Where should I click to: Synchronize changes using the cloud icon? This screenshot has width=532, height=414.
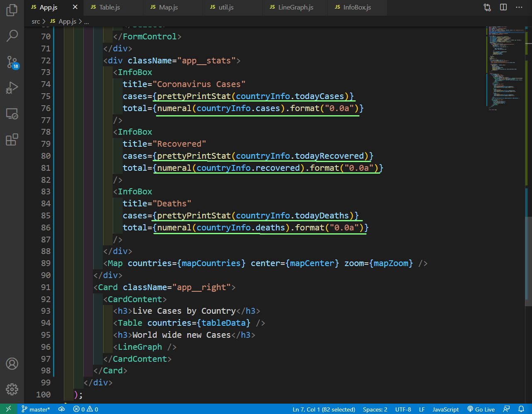click(x=62, y=409)
